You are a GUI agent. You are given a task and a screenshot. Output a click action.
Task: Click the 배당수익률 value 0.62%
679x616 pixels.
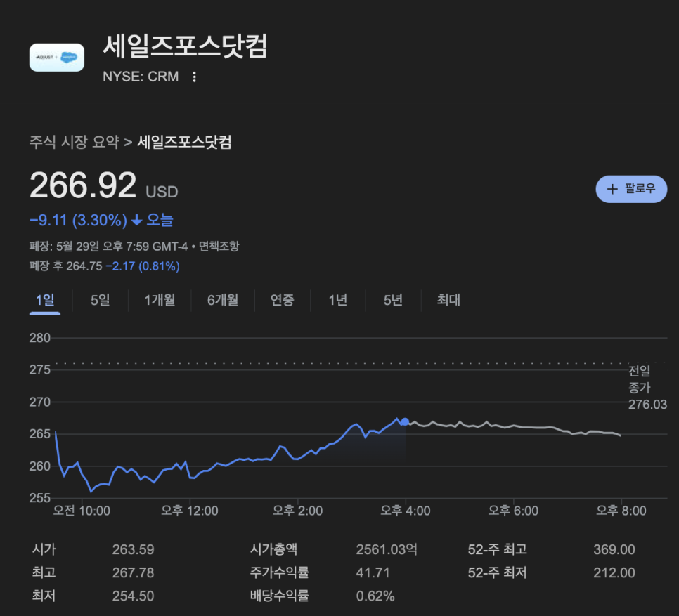pos(375,596)
